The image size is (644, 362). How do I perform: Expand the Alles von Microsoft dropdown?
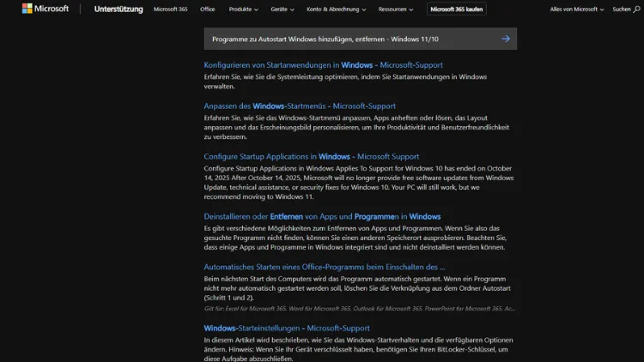577,9
